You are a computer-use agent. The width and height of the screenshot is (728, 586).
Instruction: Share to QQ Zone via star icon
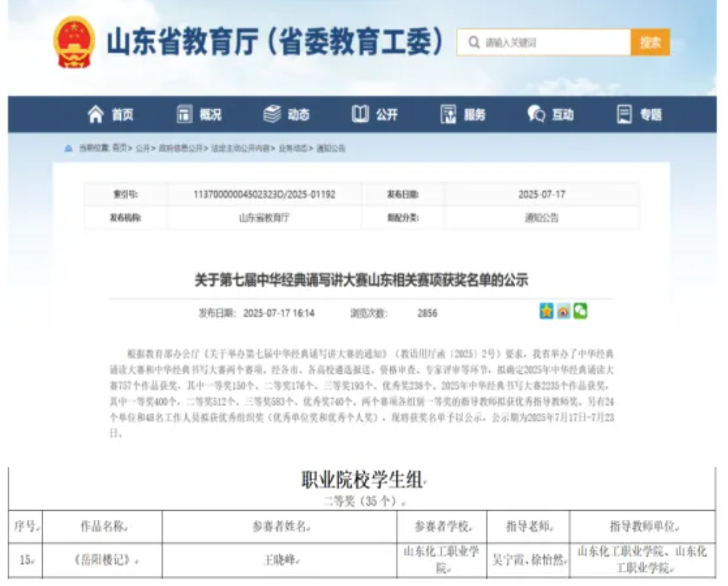546,311
